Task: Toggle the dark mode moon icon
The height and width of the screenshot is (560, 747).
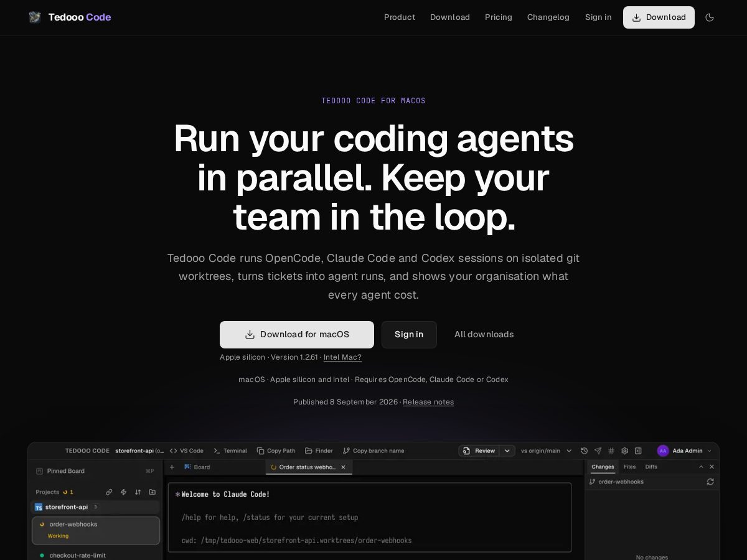Action: point(710,17)
